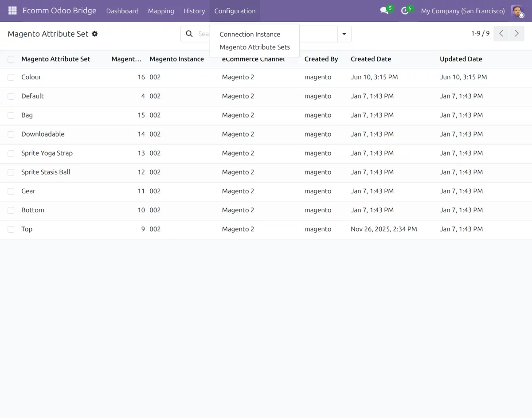Open the apps grid home menu
Screen dimensions: 532x418
[x=12, y=11]
